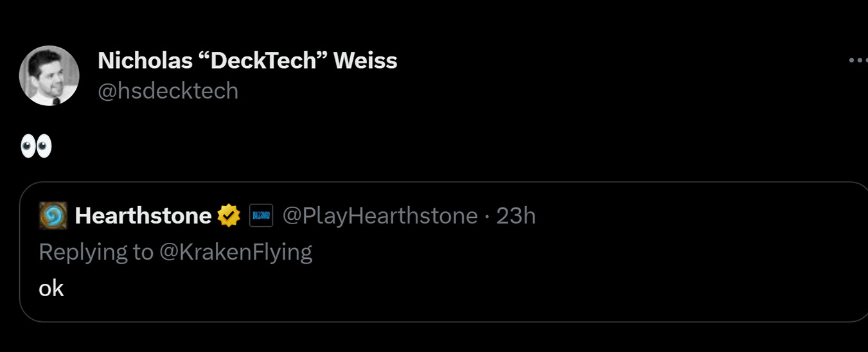The height and width of the screenshot is (352, 868).
Task: Click the separator dot before 23h
Action: point(487,216)
